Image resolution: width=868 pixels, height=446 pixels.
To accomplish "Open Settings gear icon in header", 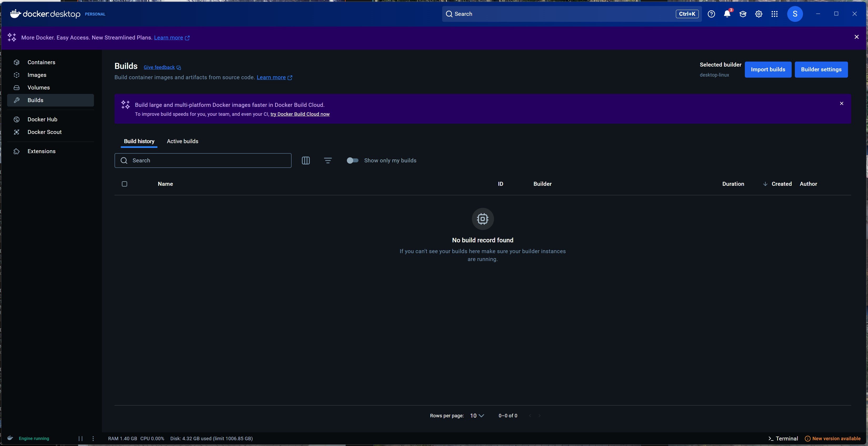I will pyautogui.click(x=759, y=14).
